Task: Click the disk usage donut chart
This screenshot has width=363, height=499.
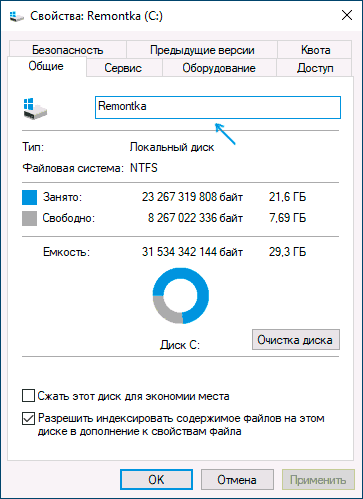Action: click(x=181, y=296)
